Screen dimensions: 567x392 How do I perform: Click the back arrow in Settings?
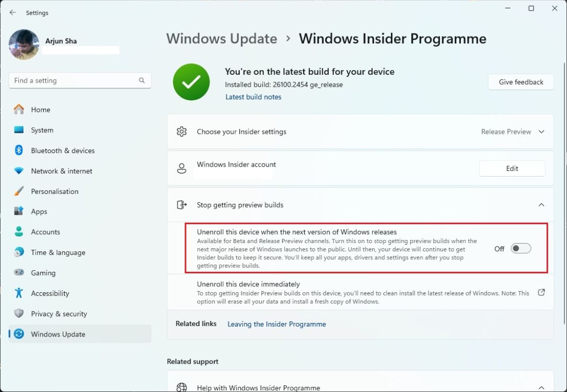tap(12, 12)
